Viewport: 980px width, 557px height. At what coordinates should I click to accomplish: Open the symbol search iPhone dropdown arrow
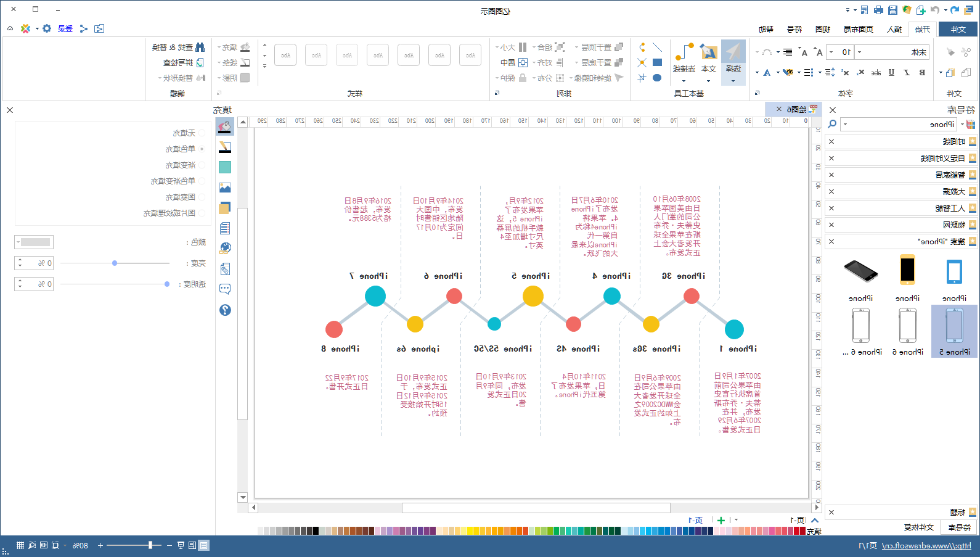[x=845, y=124]
